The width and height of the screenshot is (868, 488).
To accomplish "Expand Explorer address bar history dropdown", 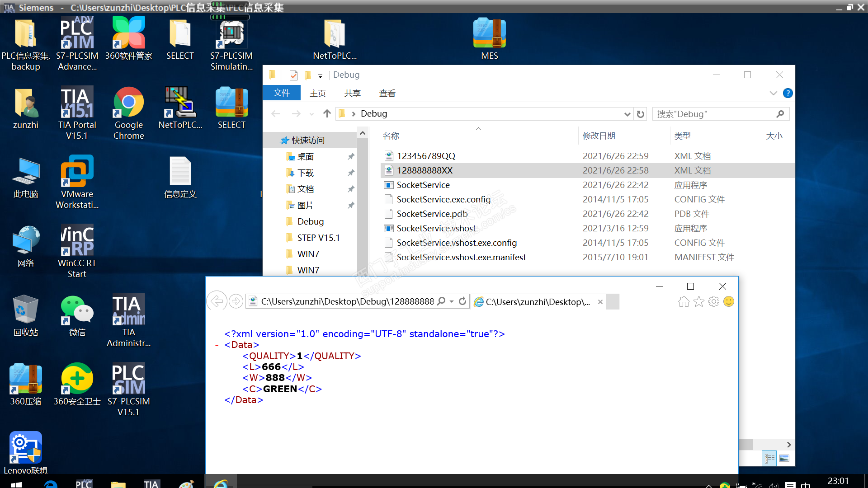I will (x=627, y=114).
